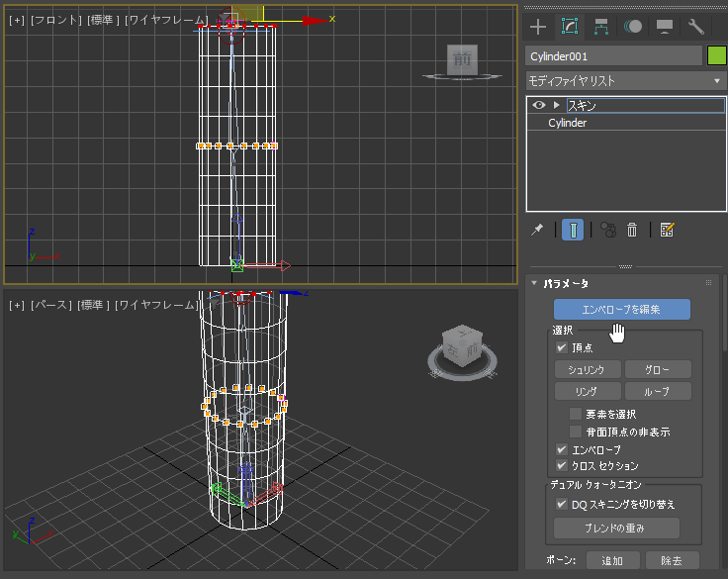Toggle the エンベロープ checkbox
This screenshot has height=579, width=728.
click(x=562, y=449)
